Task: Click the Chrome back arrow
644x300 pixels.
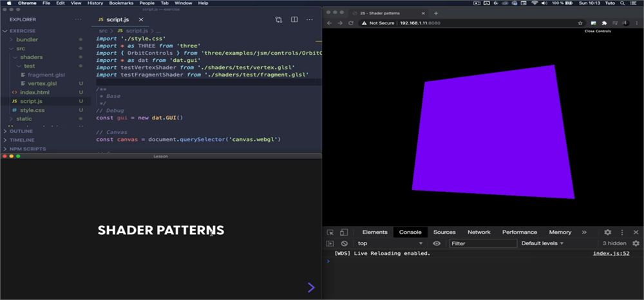Action: 329,23
